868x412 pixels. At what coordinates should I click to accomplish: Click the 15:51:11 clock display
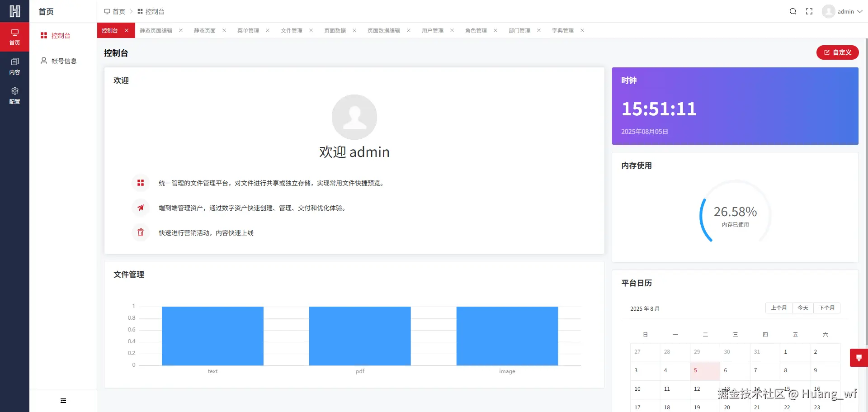[659, 109]
